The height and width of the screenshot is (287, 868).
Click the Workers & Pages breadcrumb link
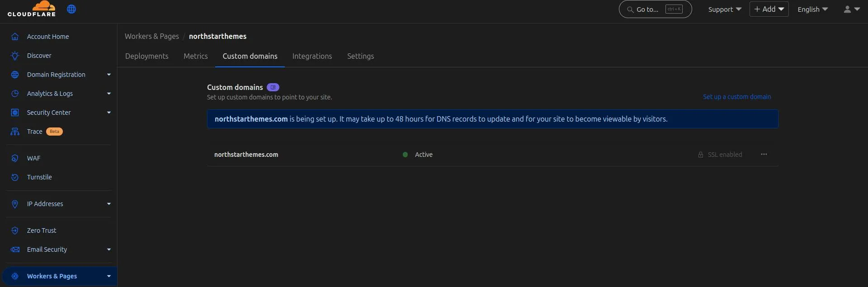[152, 36]
